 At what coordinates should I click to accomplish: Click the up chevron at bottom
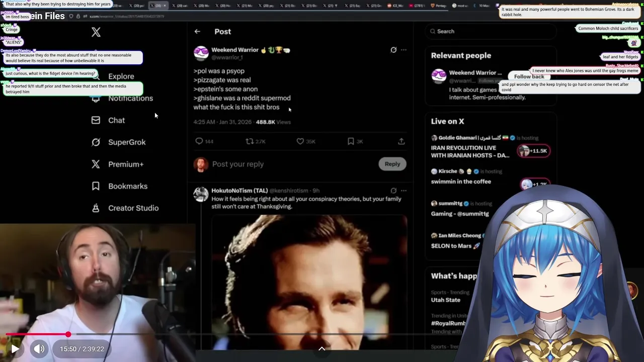pos(322,348)
